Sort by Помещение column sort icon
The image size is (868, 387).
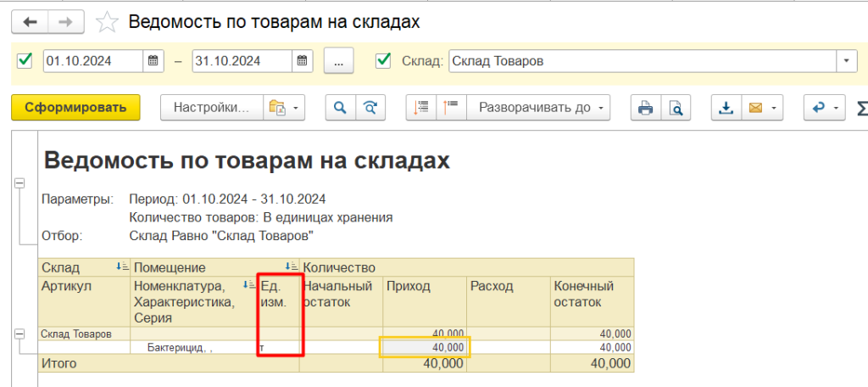click(292, 266)
